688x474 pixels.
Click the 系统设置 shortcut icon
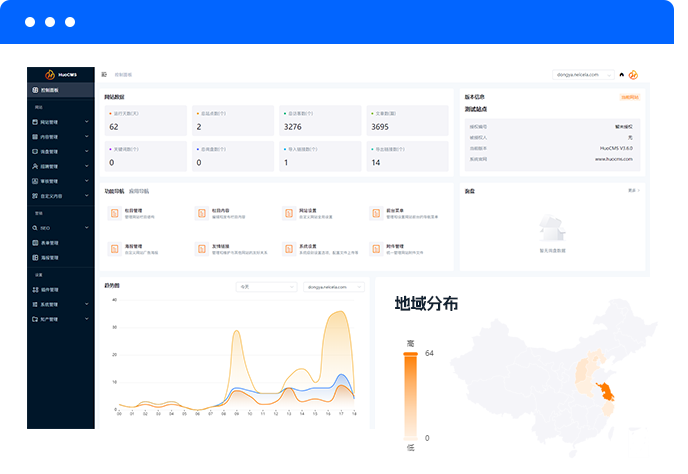[x=289, y=249]
